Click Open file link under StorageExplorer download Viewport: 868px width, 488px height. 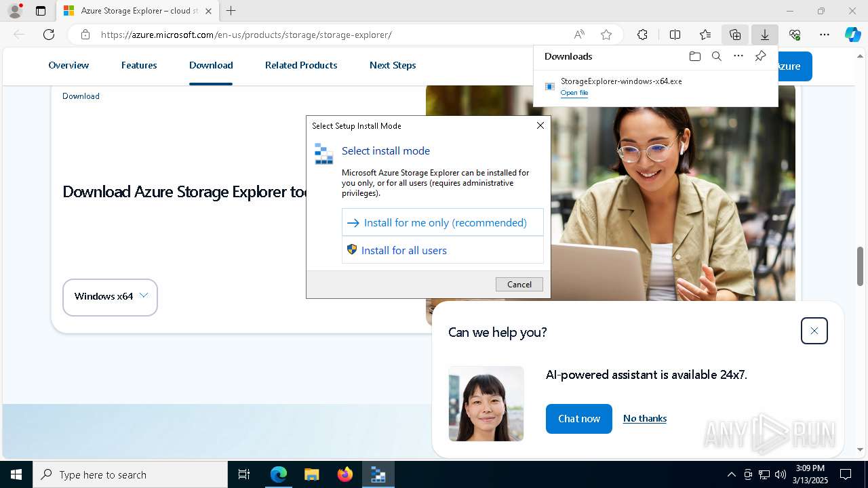[x=574, y=93]
